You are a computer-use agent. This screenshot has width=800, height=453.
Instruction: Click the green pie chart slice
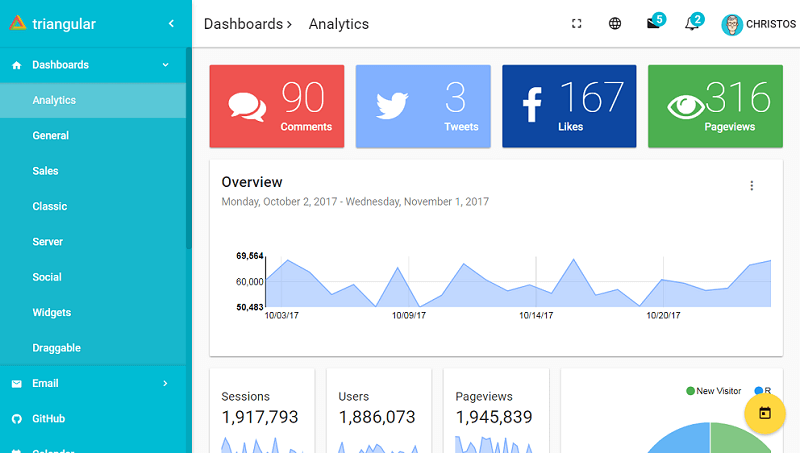[x=734, y=439]
